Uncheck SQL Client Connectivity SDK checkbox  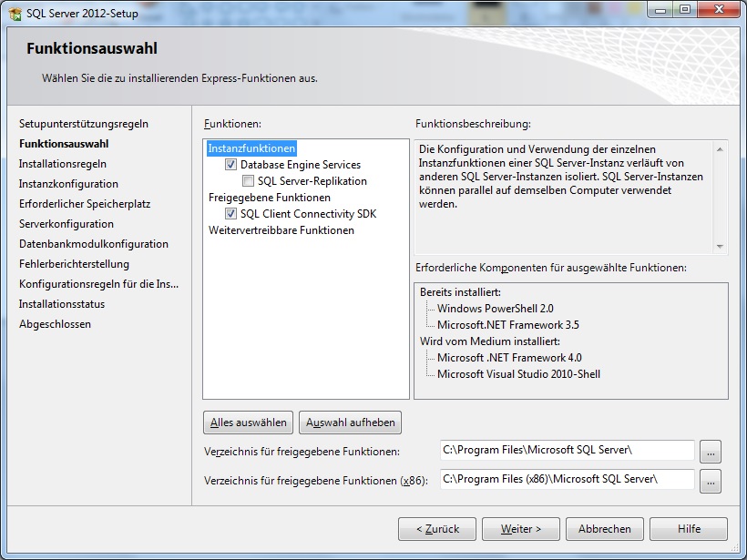[x=231, y=214]
